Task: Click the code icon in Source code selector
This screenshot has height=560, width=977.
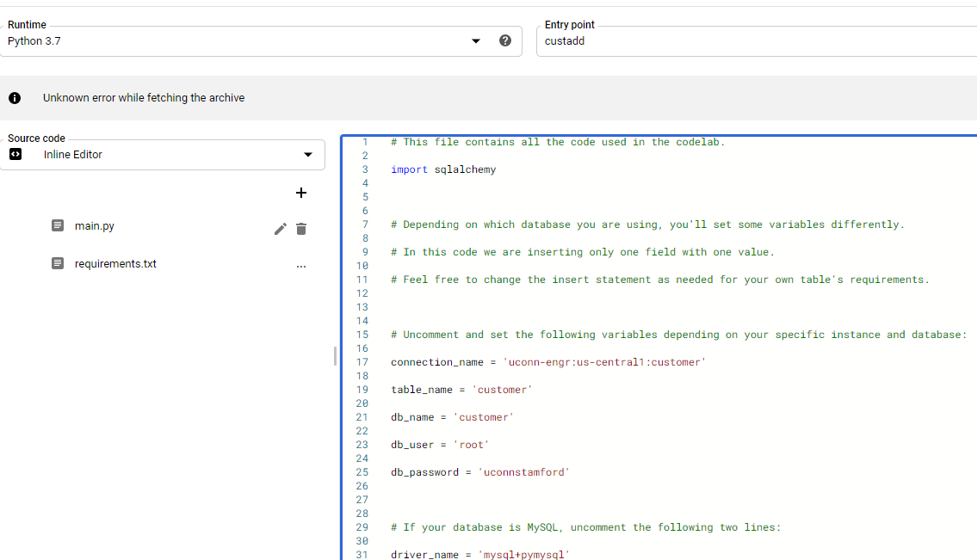Action: click(15, 155)
